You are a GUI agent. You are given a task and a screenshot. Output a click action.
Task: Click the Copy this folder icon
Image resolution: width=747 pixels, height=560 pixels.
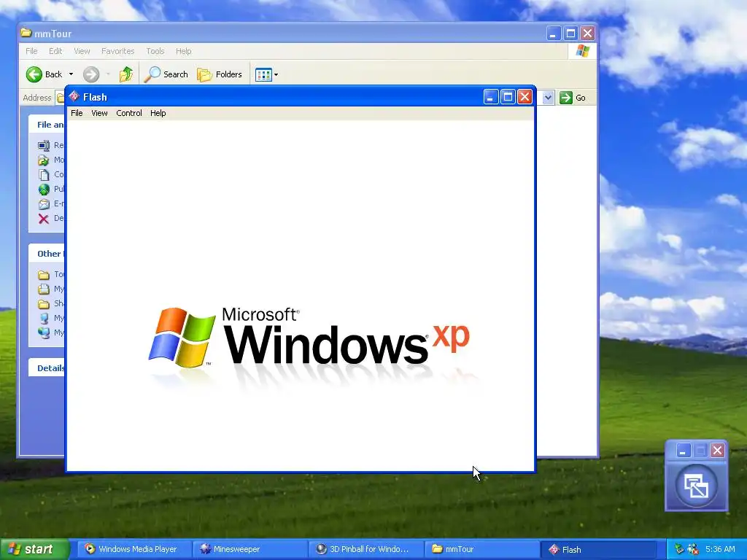click(x=43, y=175)
